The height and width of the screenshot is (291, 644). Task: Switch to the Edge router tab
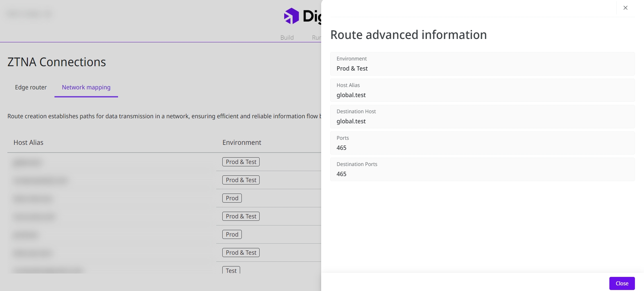coord(31,87)
